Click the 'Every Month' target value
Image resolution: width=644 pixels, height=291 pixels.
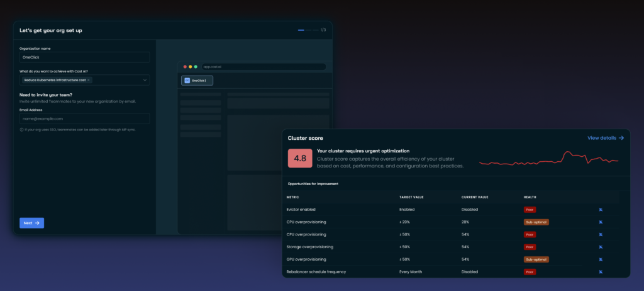click(x=410, y=271)
